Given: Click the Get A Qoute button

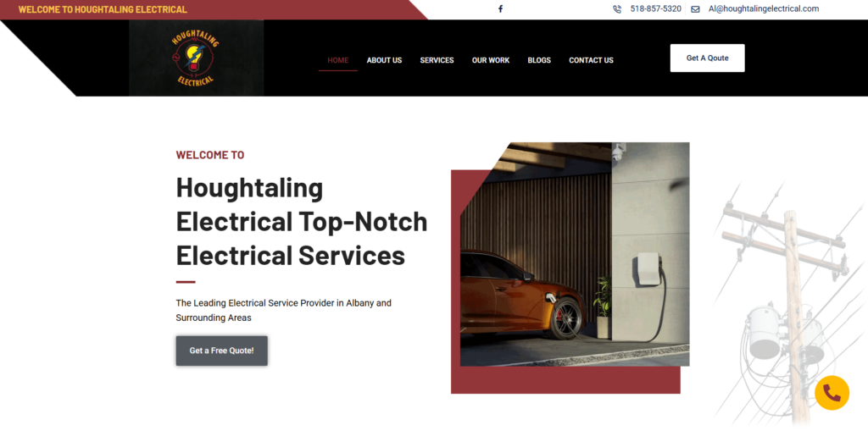Looking at the screenshot, I should [708, 58].
